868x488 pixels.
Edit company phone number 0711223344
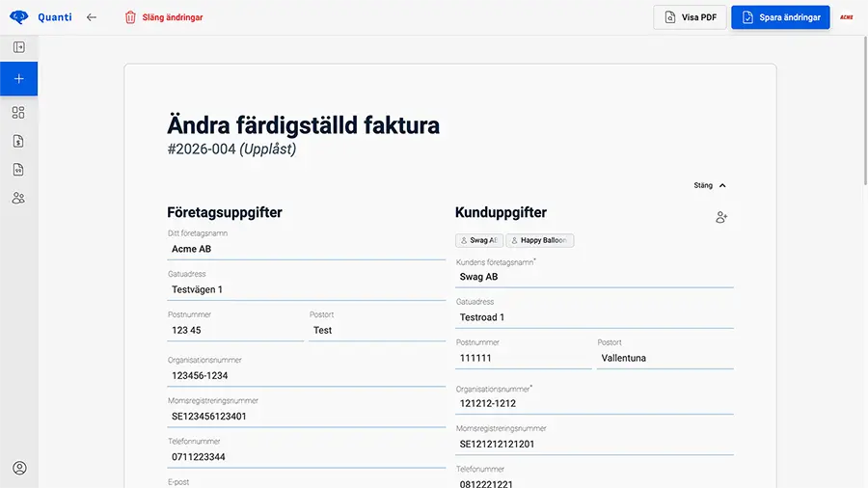click(x=306, y=457)
